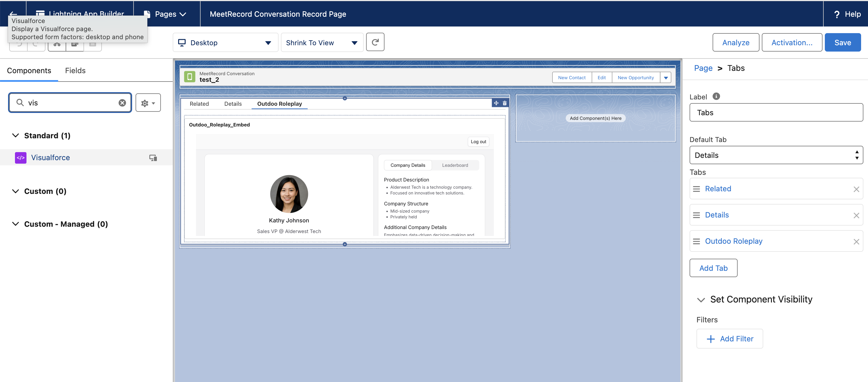
Task: Open the Outdoo Roleplay tab settings link
Action: click(x=734, y=241)
